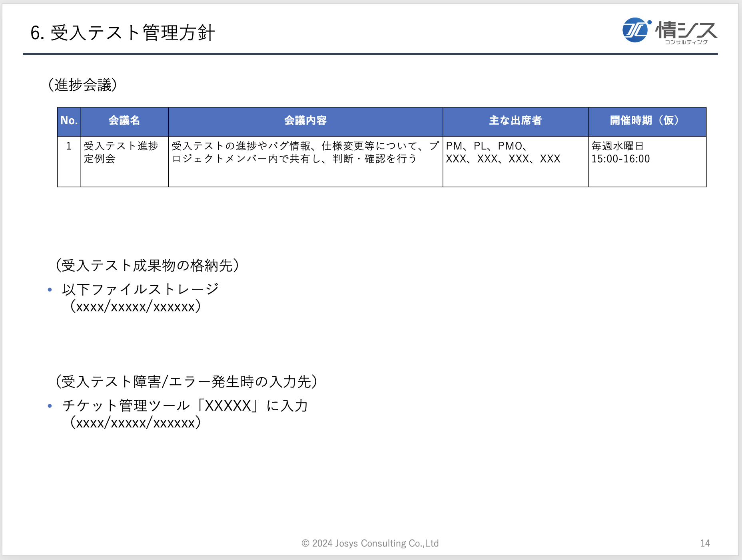
Task: Click the 主な出席者 column header
Action: click(515, 121)
